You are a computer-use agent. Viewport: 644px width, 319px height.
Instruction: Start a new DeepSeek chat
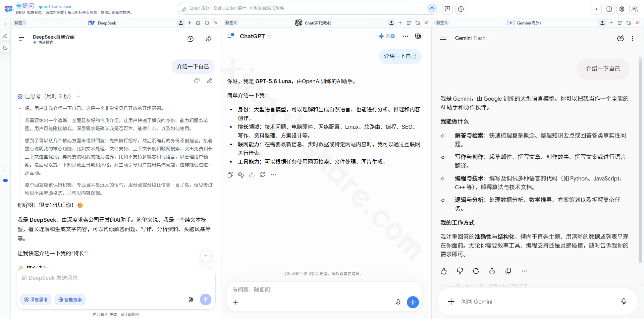(x=191, y=39)
